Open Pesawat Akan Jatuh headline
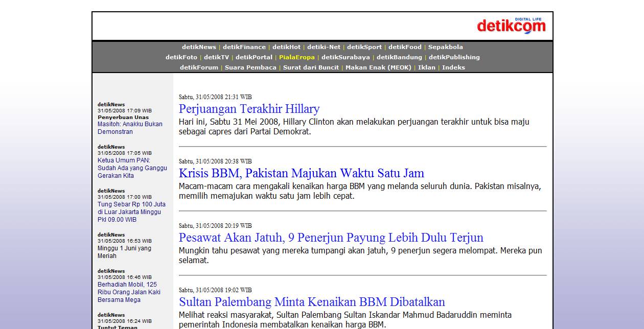644x329 pixels. click(x=331, y=238)
